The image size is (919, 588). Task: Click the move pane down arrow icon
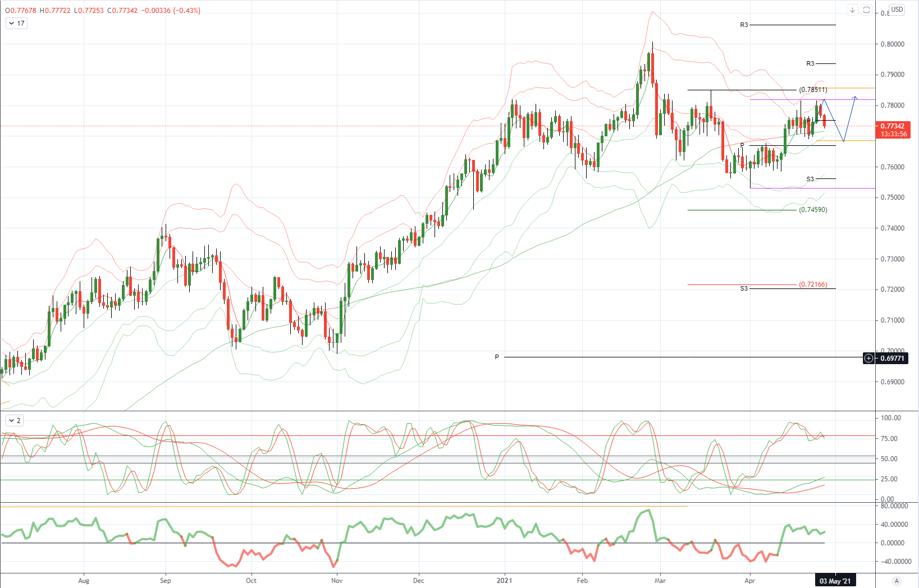click(852, 10)
